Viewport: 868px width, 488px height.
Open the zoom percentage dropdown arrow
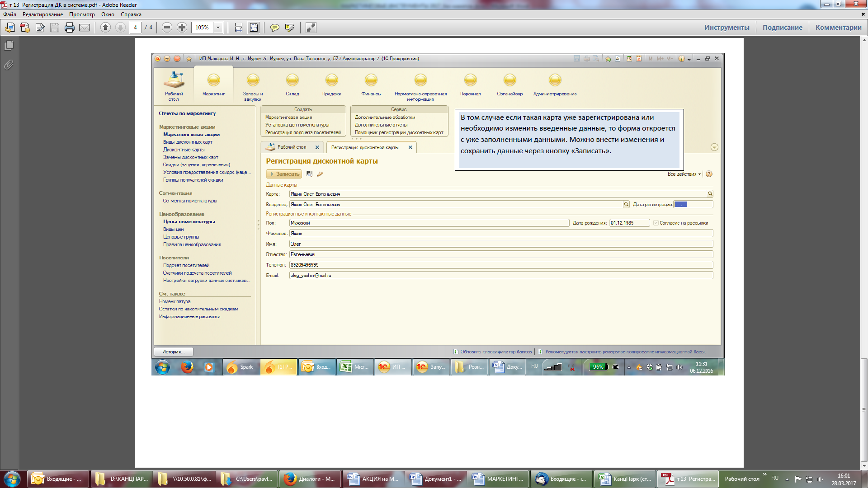218,28
